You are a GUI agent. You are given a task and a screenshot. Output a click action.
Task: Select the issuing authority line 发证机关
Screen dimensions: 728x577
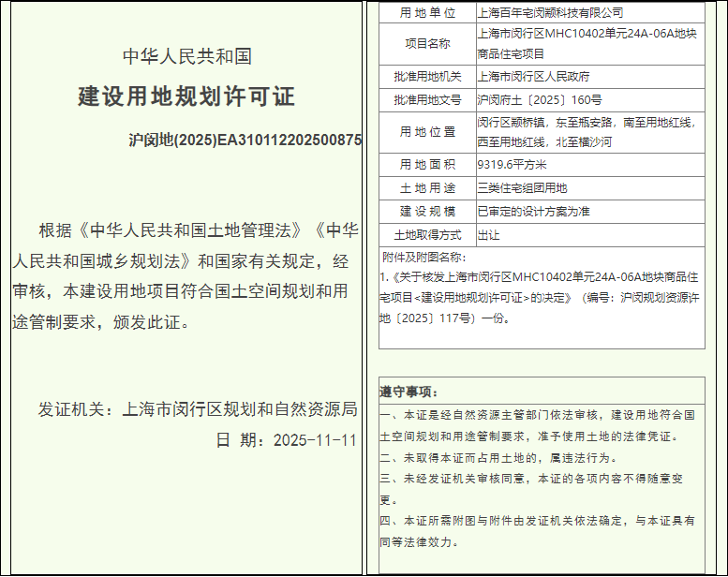click(x=198, y=409)
